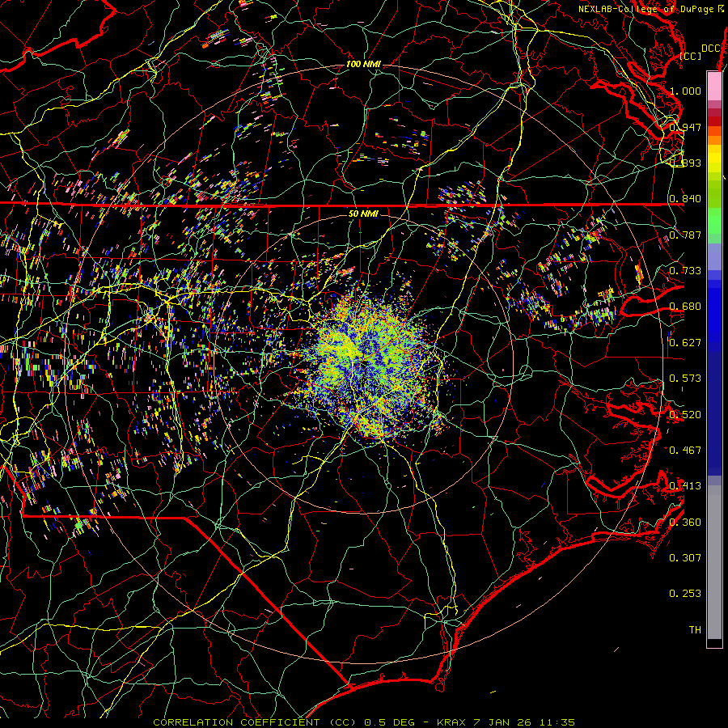Select the 0.680 legend value
Viewport: 728px width, 728px height.
685,307
